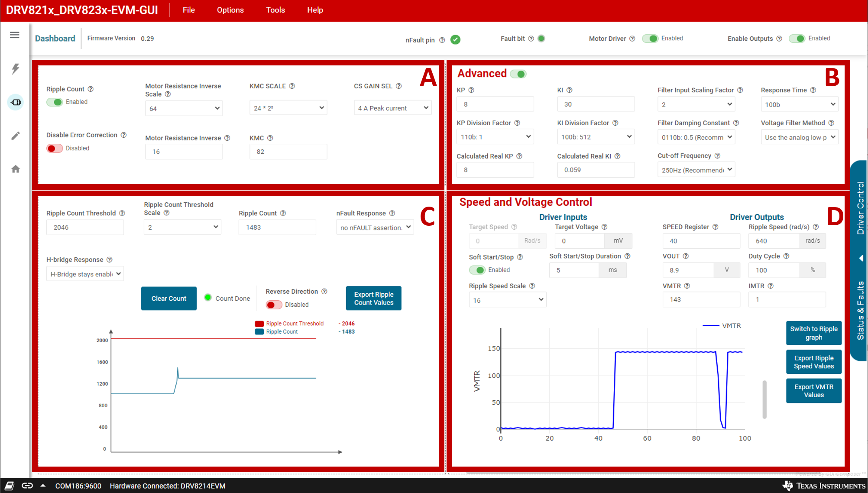The image size is (868, 493).
Task: Expand the Cut-off Frequency dropdown
Action: click(x=696, y=170)
